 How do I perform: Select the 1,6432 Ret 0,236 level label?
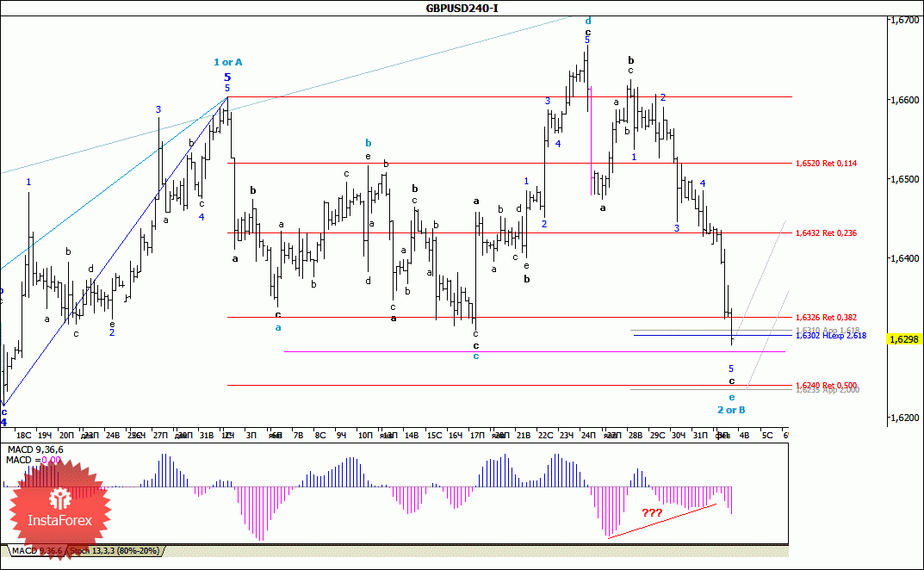(826, 232)
